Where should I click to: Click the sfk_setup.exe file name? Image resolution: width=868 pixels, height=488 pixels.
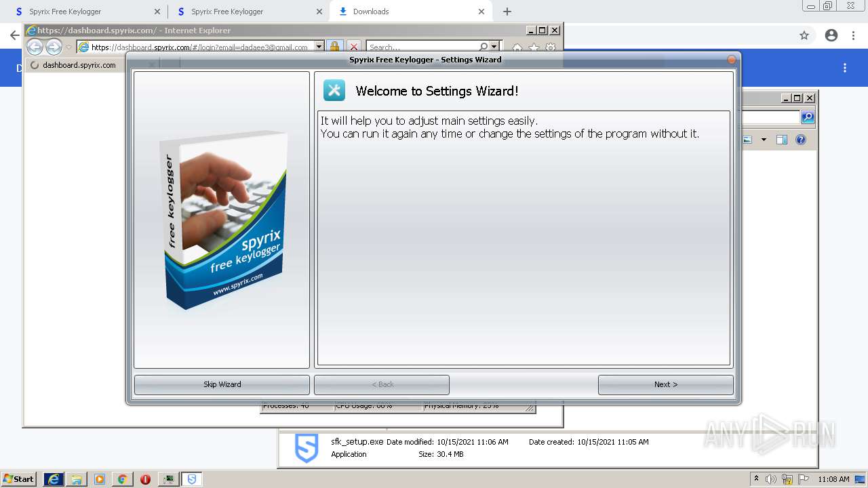357,441
